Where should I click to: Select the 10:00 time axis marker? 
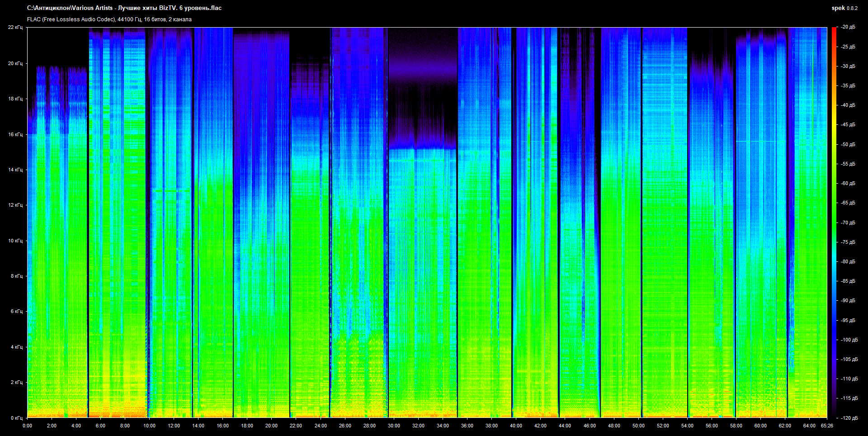149,426
